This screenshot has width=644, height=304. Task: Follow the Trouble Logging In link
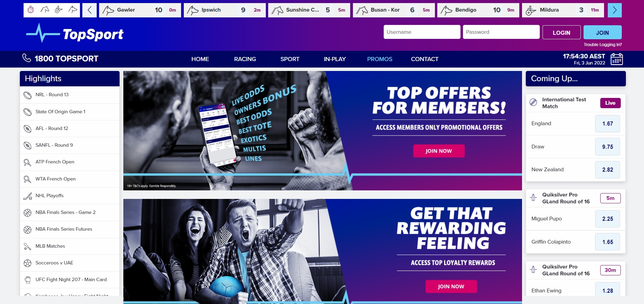click(603, 45)
